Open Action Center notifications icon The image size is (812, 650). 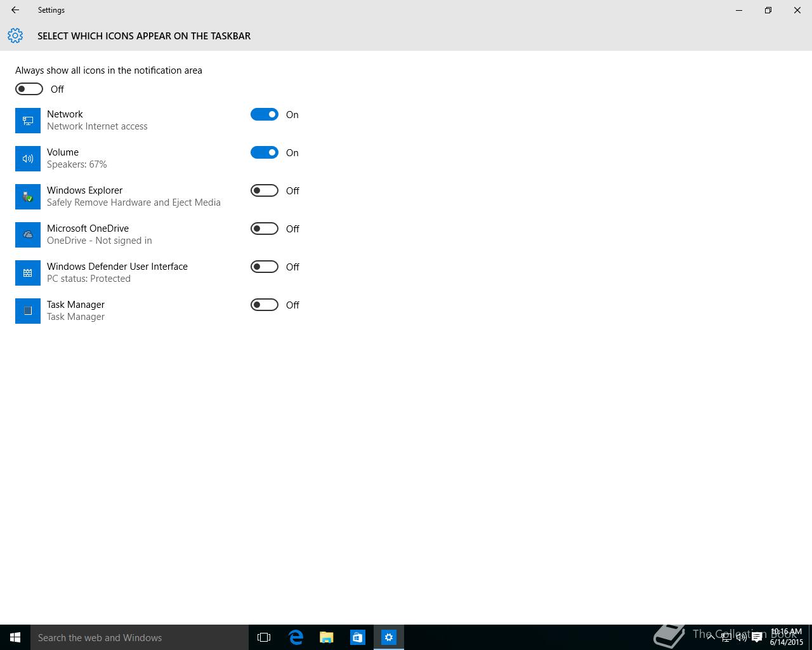(757, 637)
